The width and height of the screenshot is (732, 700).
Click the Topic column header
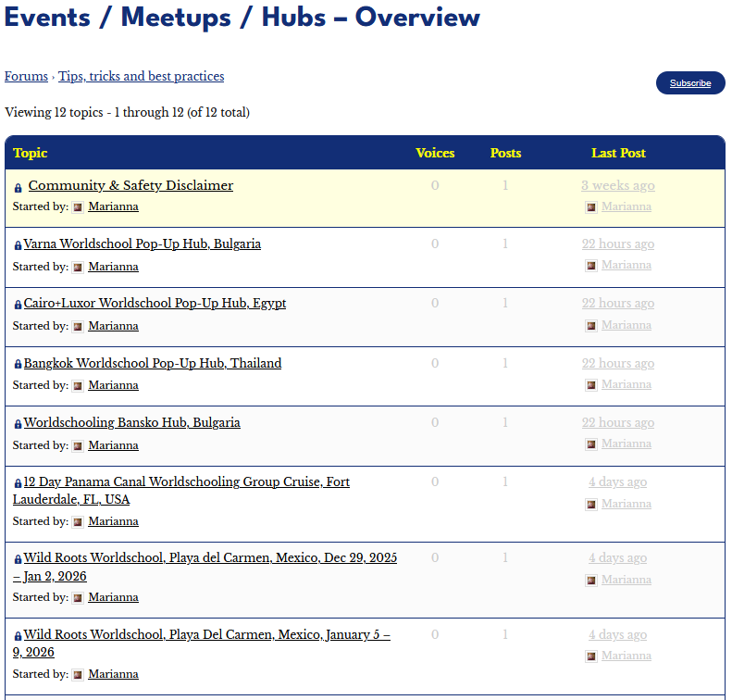31,153
